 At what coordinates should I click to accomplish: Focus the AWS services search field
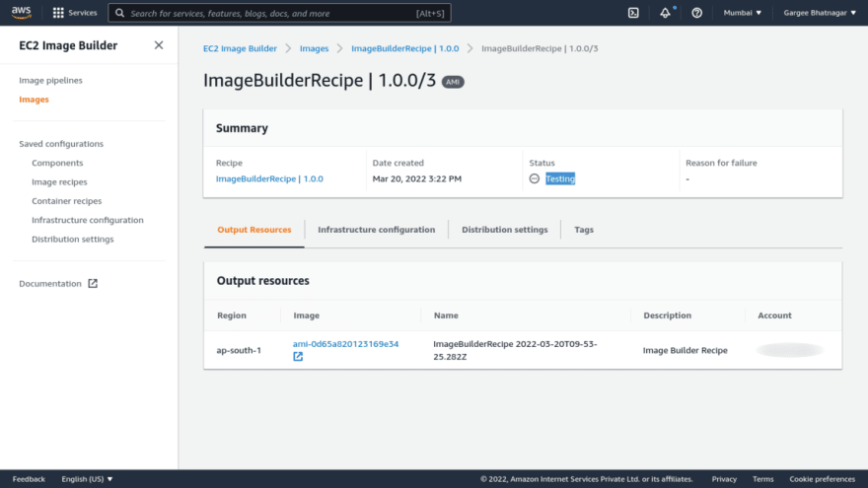(x=279, y=13)
